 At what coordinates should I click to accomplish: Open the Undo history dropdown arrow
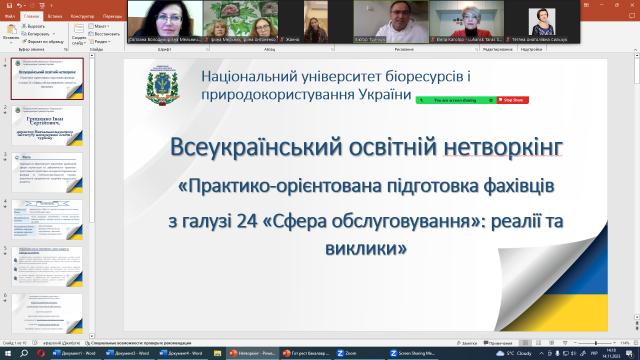tap(25, 6)
